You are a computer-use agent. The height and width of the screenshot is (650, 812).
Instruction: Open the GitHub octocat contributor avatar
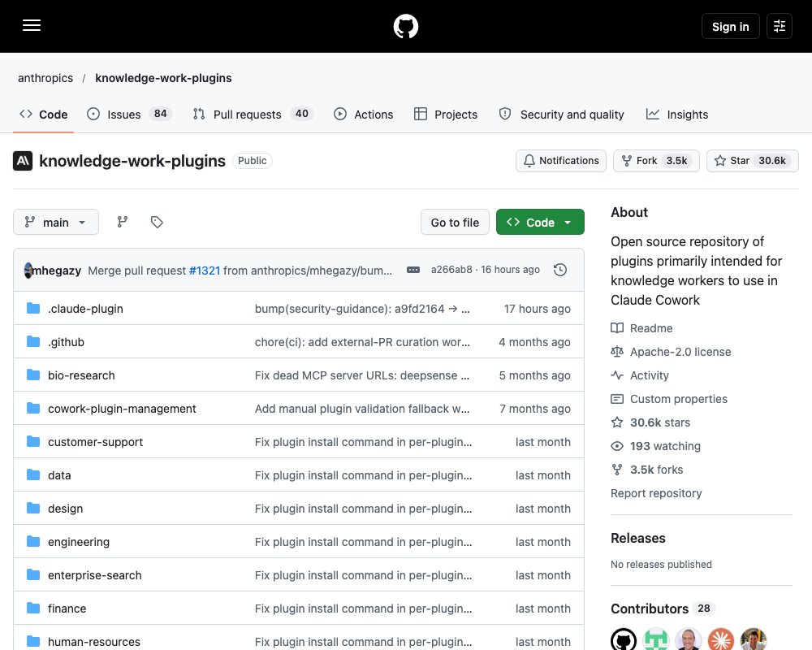coord(624,639)
